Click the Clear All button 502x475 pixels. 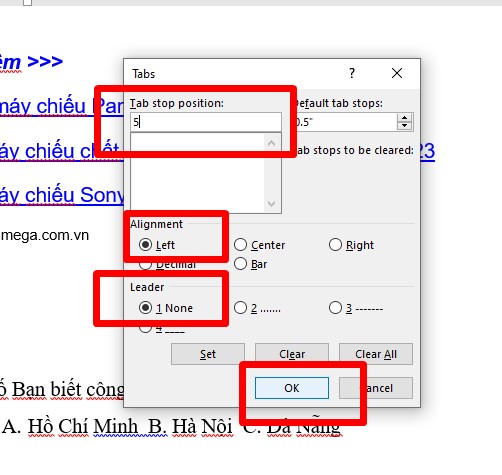[376, 354]
